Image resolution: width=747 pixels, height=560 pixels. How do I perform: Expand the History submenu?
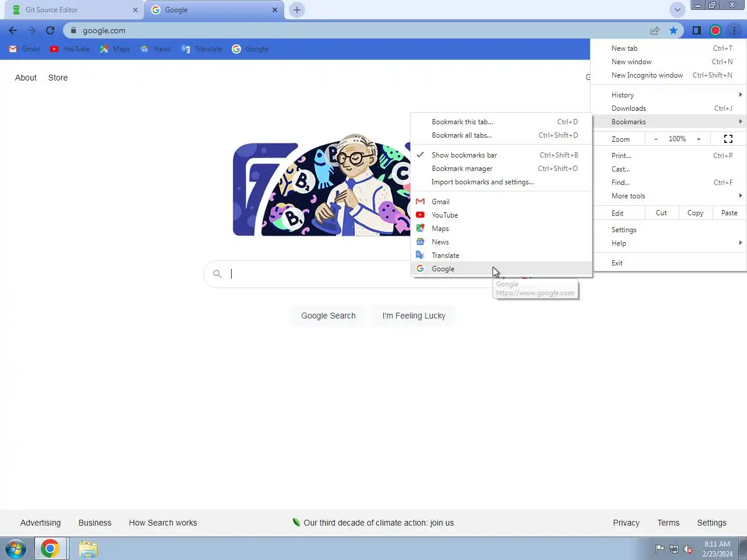click(669, 95)
